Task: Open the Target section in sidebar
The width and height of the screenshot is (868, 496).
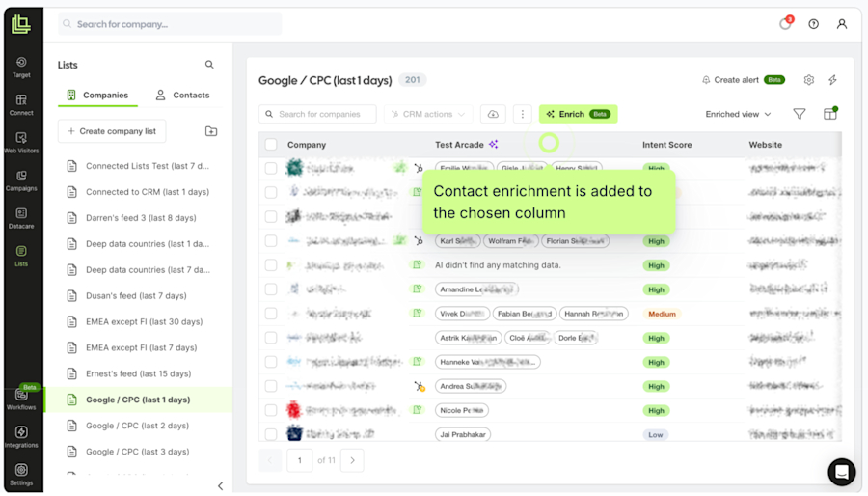Action: [x=21, y=67]
